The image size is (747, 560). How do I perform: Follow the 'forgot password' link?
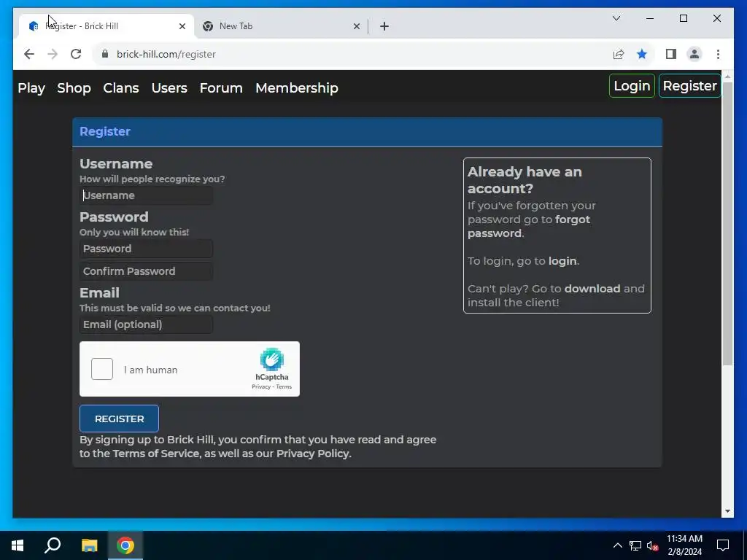pyautogui.click(x=529, y=226)
